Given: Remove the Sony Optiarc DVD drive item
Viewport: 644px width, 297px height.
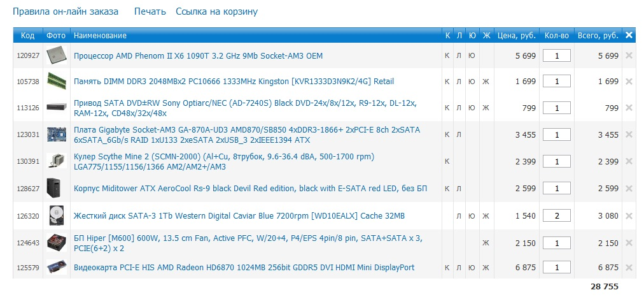Looking at the screenshot, I should (629, 108).
